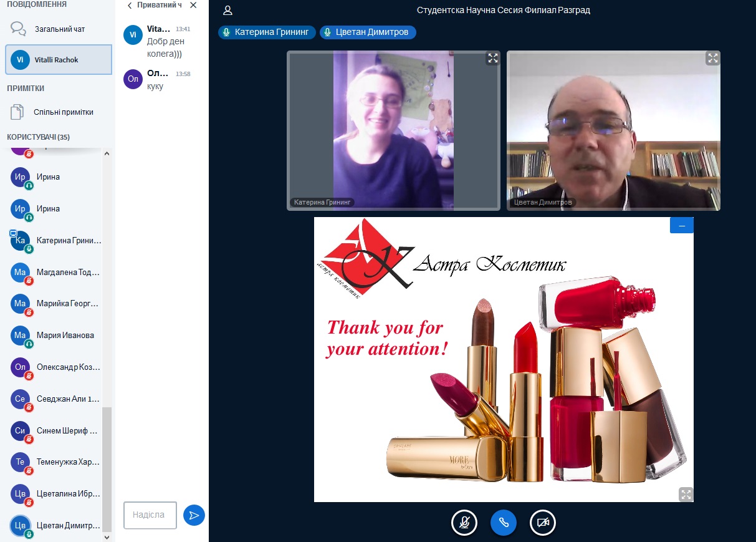Screen dimensions: 756x542
Task: Click the ПРИМІТКИ section heading
Action: pos(26,89)
